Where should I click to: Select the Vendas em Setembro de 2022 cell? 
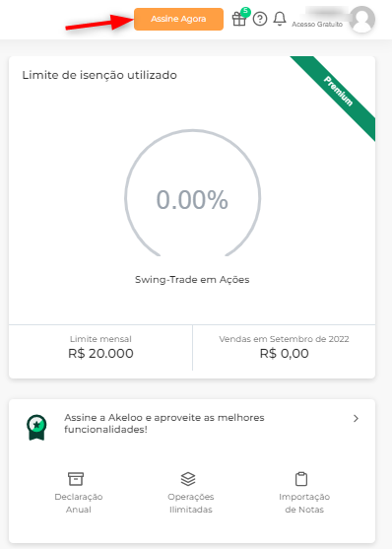(x=284, y=348)
